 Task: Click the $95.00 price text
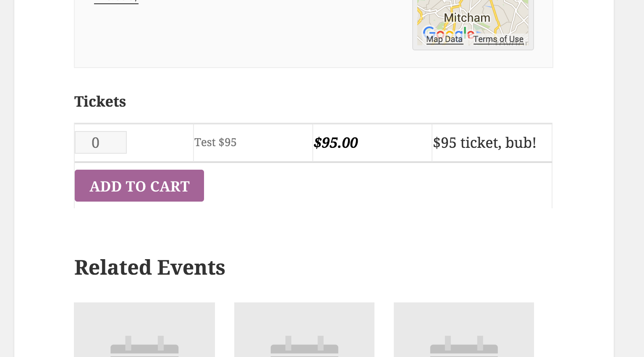pyautogui.click(x=336, y=143)
